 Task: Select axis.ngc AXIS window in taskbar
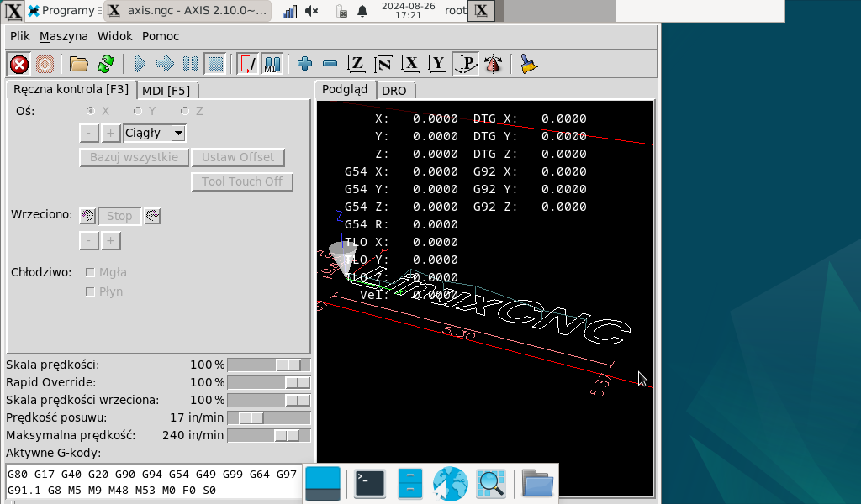tap(188, 10)
